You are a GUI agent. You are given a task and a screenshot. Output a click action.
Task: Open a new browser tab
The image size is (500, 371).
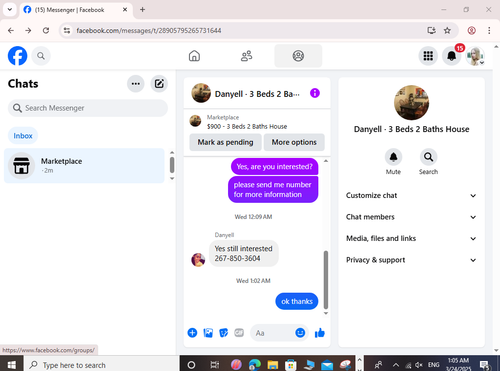142,9
